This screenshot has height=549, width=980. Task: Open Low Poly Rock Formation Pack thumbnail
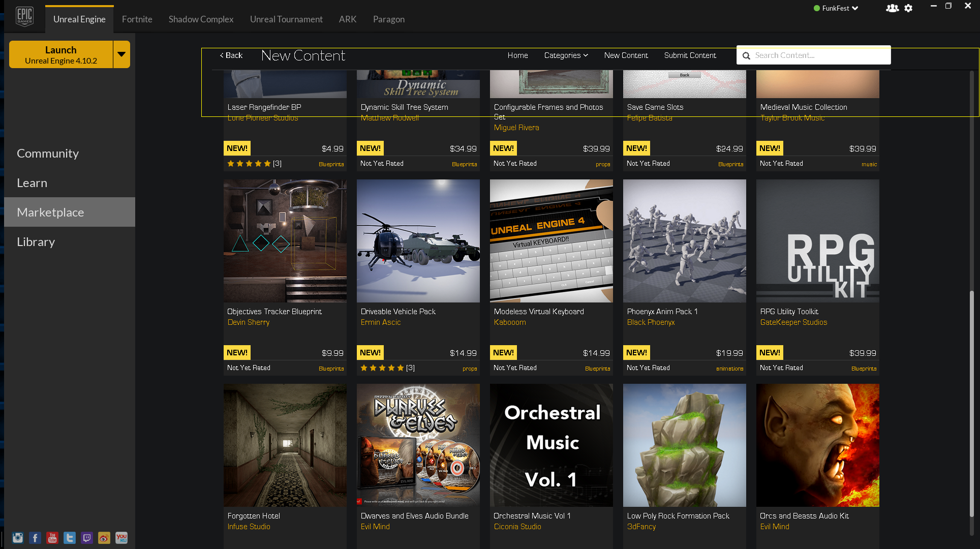tap(685, 445)
